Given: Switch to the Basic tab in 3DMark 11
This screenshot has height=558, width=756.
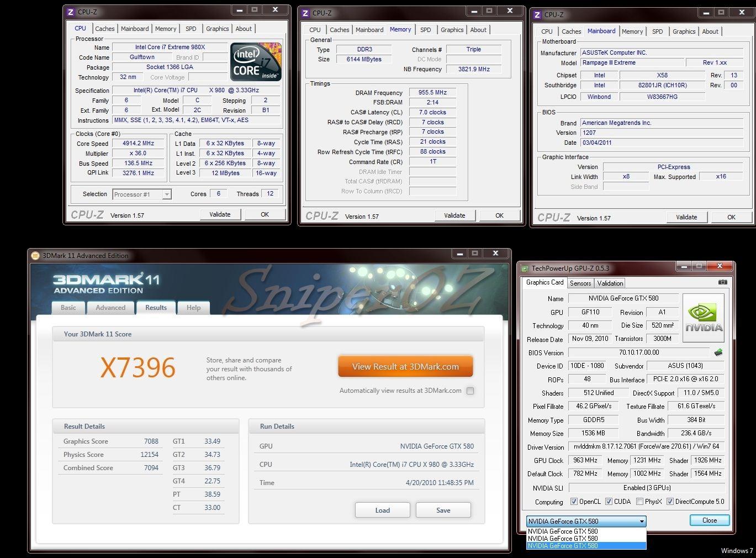Looking at the screenshot, I should (68, 308).
